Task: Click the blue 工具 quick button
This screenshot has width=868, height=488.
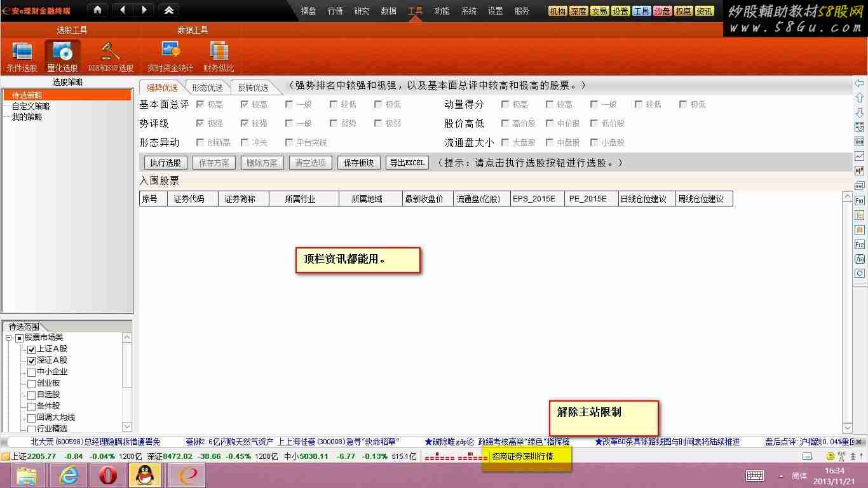Action: [x=641, y=11]
